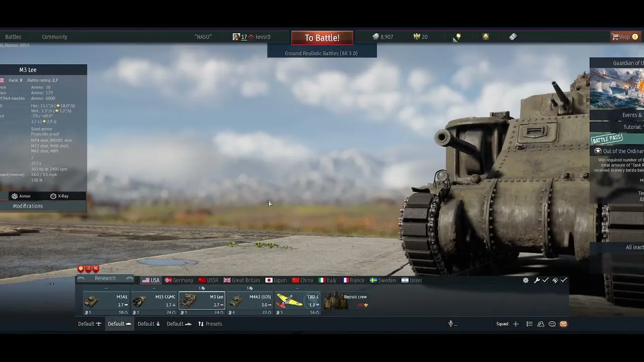Switch to the China nation tab

[x=302, y=281]
